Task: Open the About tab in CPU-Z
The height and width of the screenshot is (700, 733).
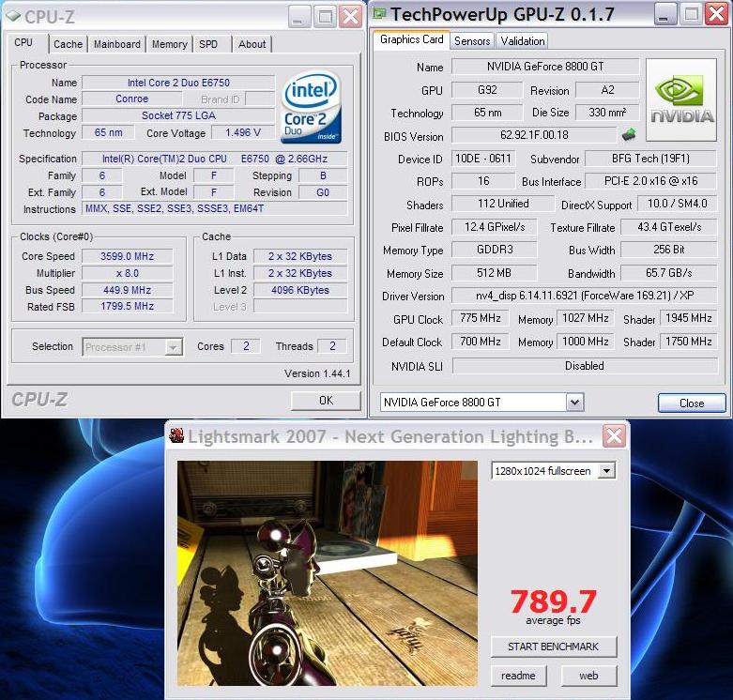Action: tap(252, 44)
